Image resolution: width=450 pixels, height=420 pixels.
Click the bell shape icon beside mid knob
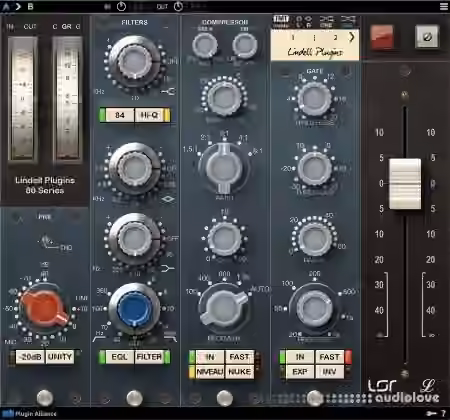[168, 199]
